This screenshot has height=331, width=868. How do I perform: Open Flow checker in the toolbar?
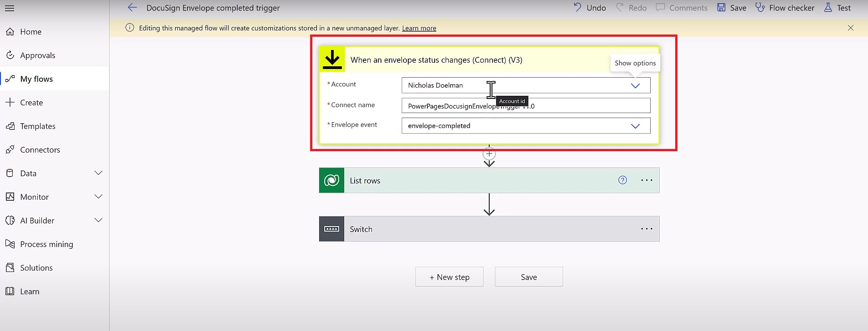tap(785, 8)
